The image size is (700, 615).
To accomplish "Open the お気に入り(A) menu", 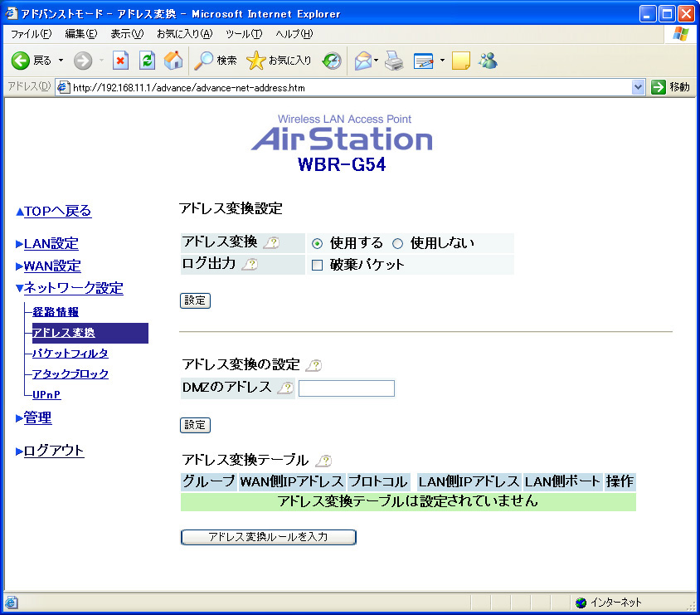I will 184,34.
